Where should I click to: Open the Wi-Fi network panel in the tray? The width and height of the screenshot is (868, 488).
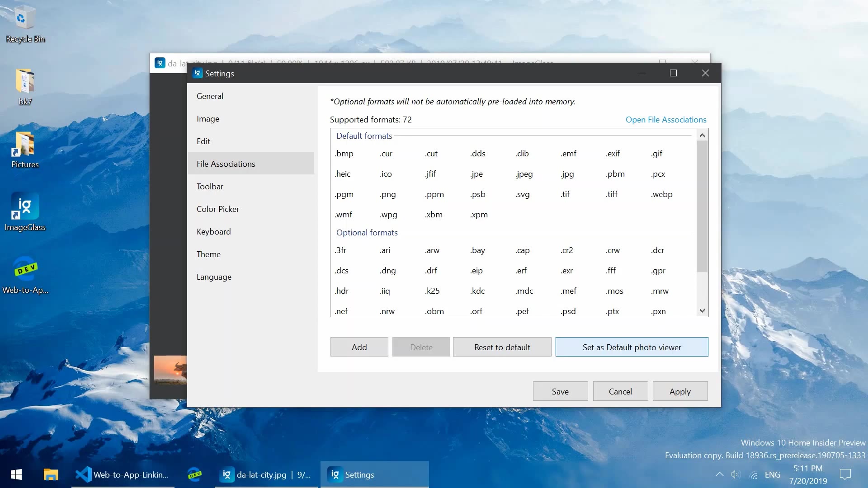pyautogui.click(x=753, y=474)
